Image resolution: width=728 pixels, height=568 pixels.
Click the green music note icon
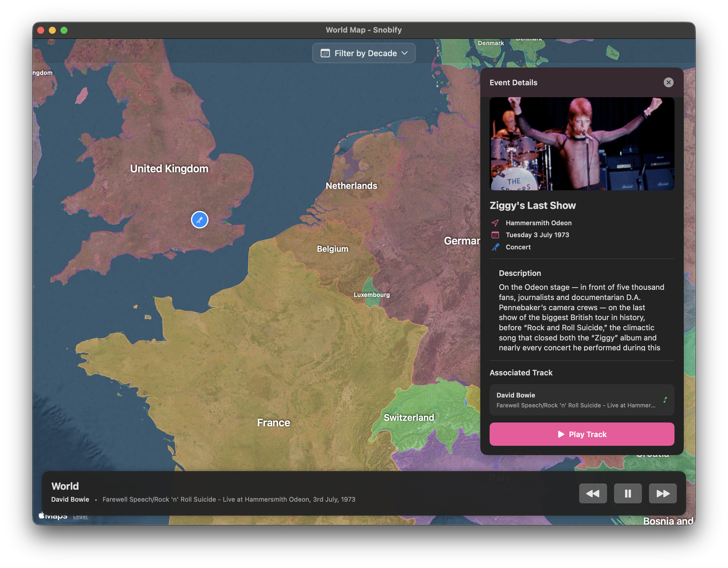[665, 400]
